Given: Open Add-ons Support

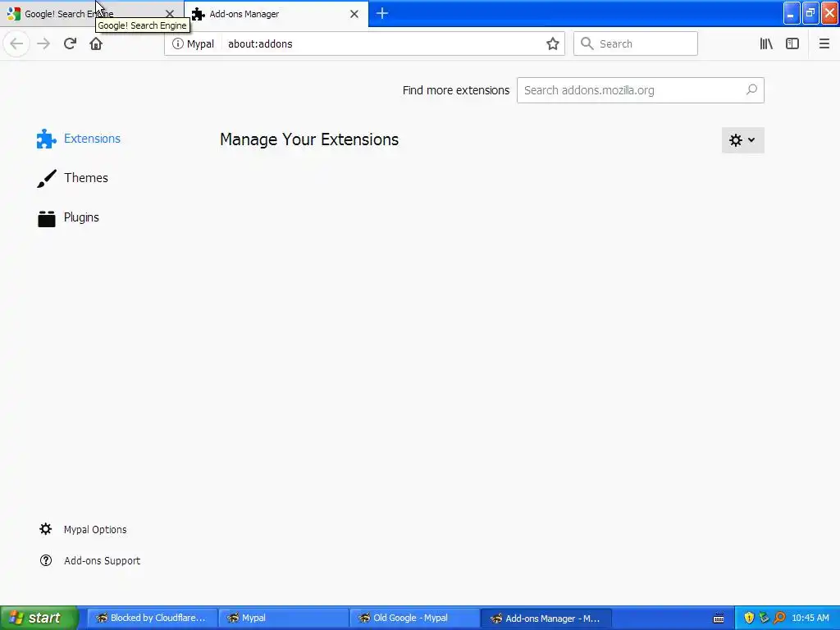Looking at the screenshot, I should pos(89,560).
